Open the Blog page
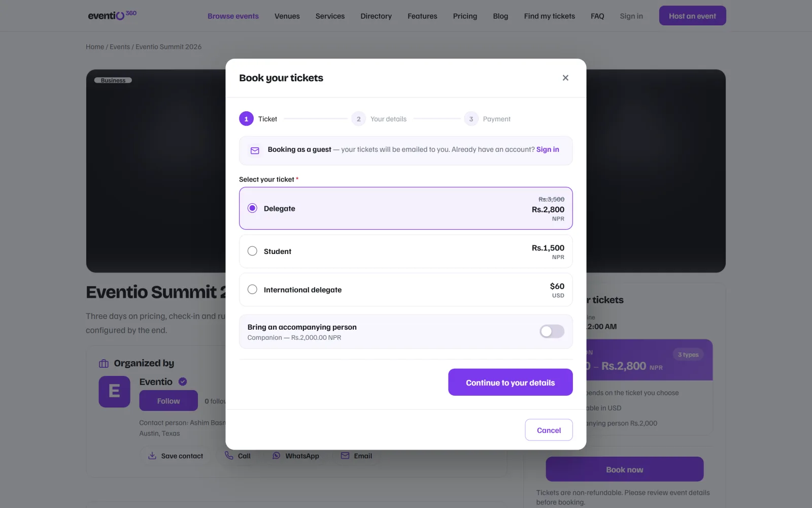Screen dimensions: 812x508 click(500, 16)
